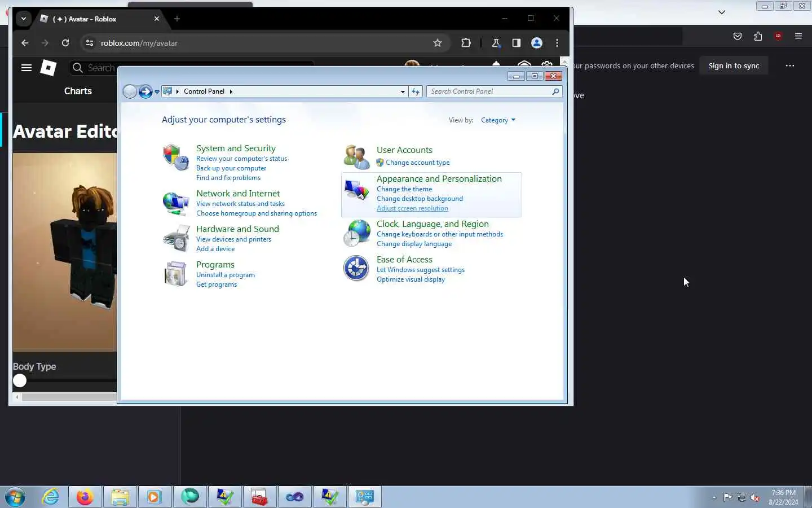
Task: Open Windows Media Player taskbar icon
Action: click(x=155, y=497)
